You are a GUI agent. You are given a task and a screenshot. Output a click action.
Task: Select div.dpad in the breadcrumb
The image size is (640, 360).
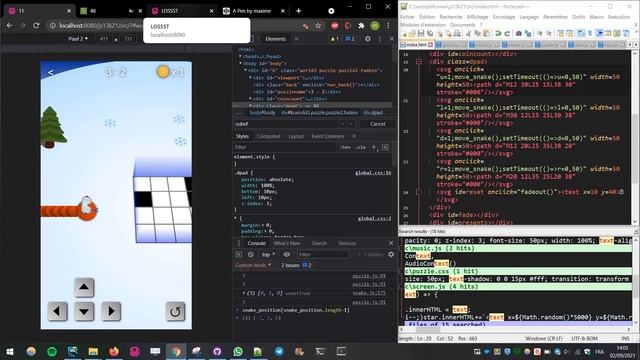coord(373,113)
